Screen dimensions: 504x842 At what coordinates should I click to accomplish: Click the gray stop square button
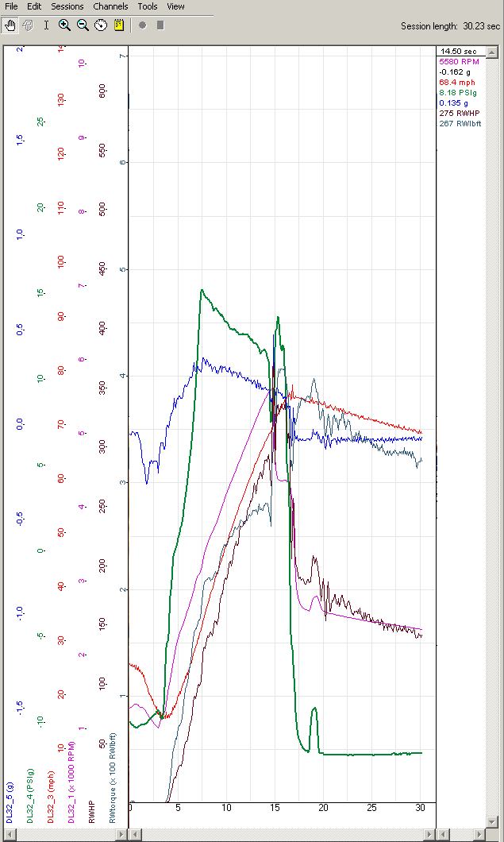pyautogui.click(x=160, y=25)
